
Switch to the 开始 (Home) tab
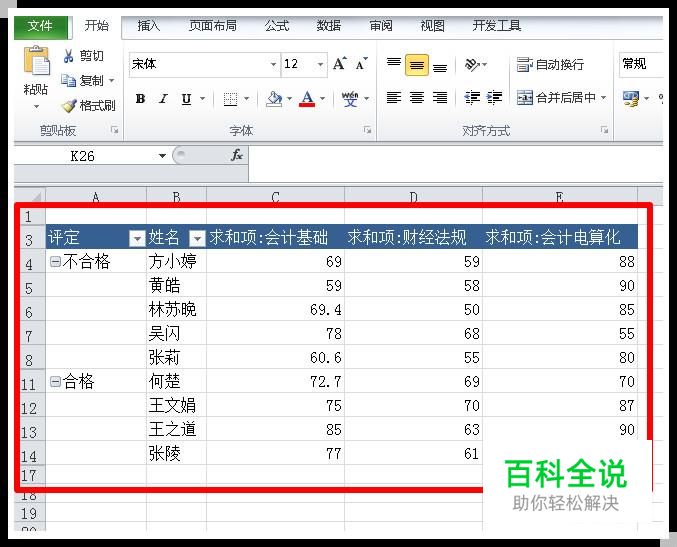click(x=97, y=26)
